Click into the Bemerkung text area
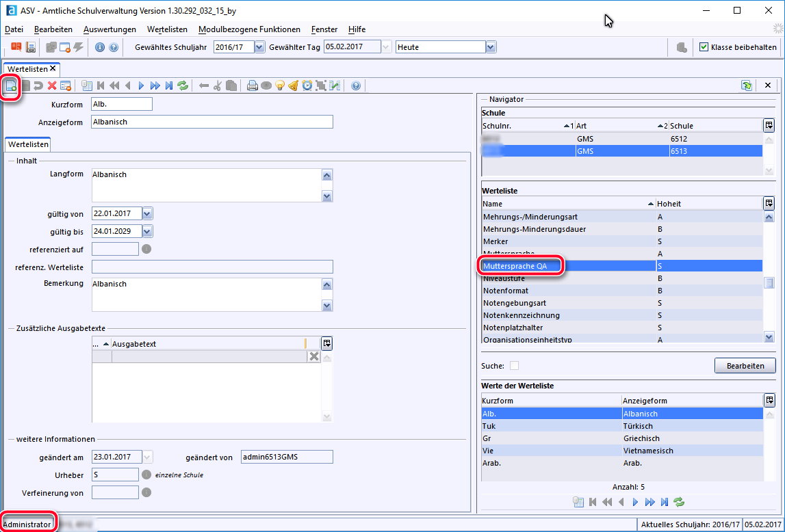 (206, 295)
